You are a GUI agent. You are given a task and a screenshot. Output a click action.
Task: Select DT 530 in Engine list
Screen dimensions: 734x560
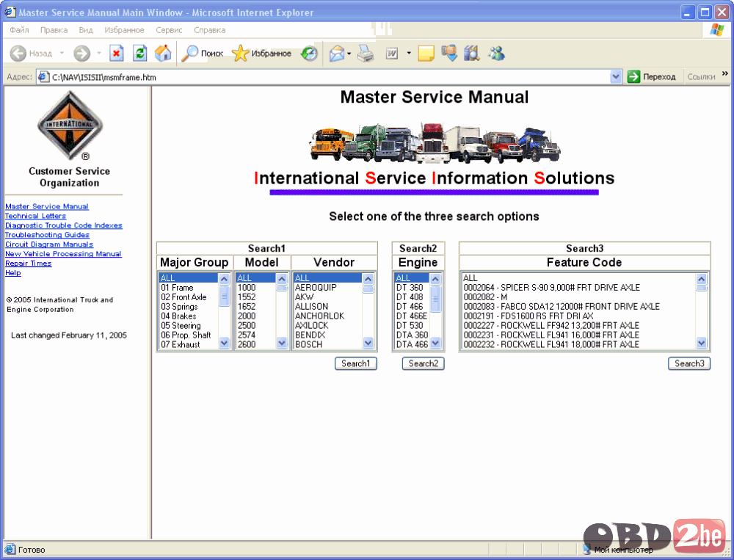pos(412,325)
